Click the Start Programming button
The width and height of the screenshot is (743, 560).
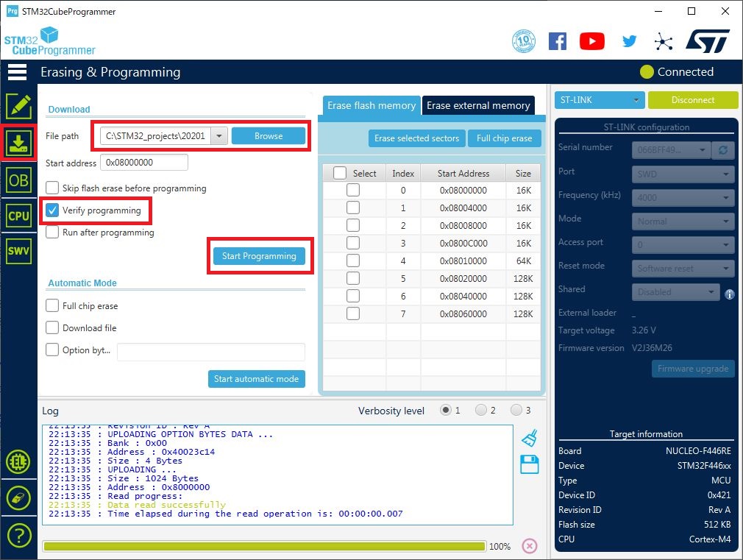coord(259,256)
